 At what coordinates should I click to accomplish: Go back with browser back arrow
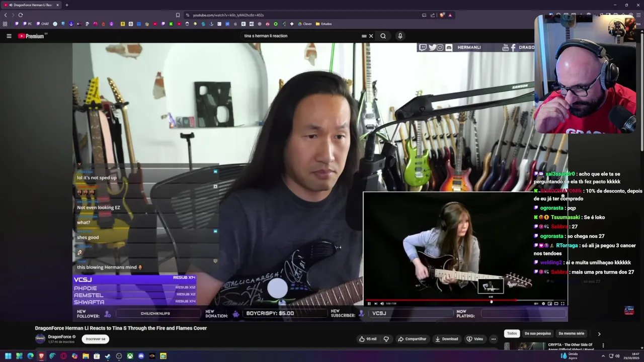pos(6,15)
